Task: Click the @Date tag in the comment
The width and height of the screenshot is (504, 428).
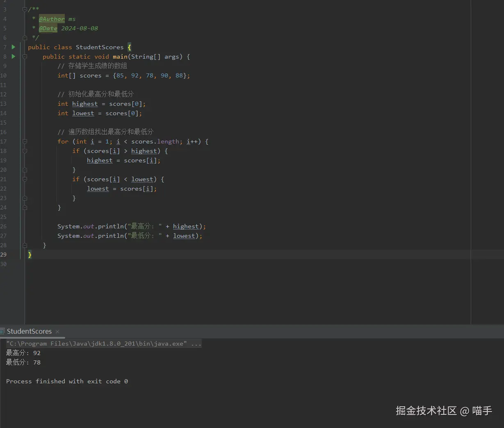Action: tap(48, 28)
